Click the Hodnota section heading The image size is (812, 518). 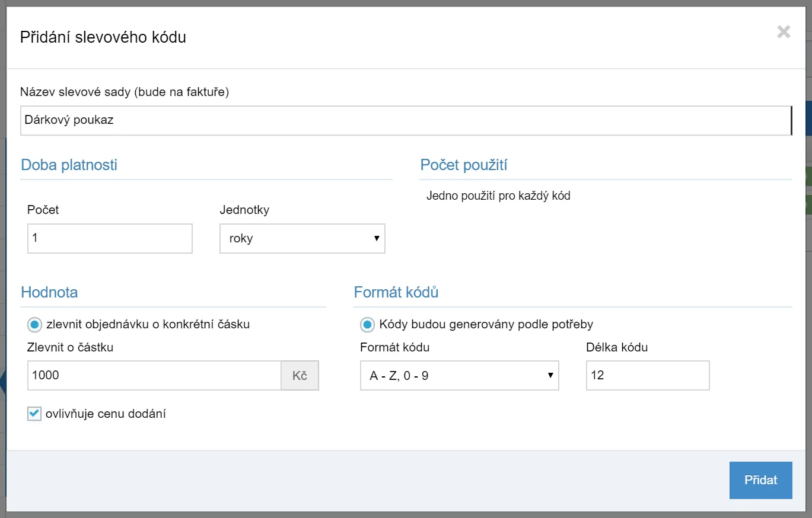pyautogui.click(x=49, y=292)
